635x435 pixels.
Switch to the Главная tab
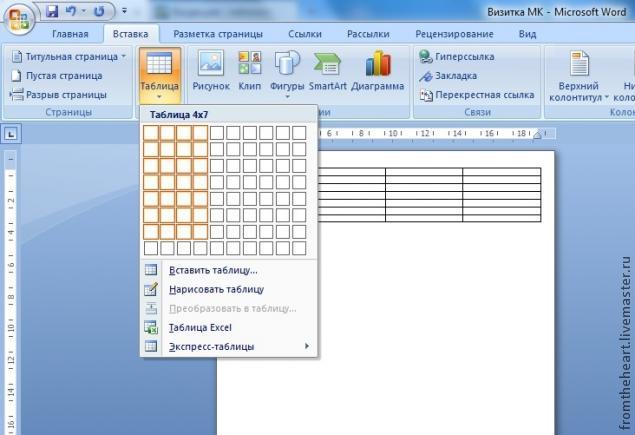[70, 34]
